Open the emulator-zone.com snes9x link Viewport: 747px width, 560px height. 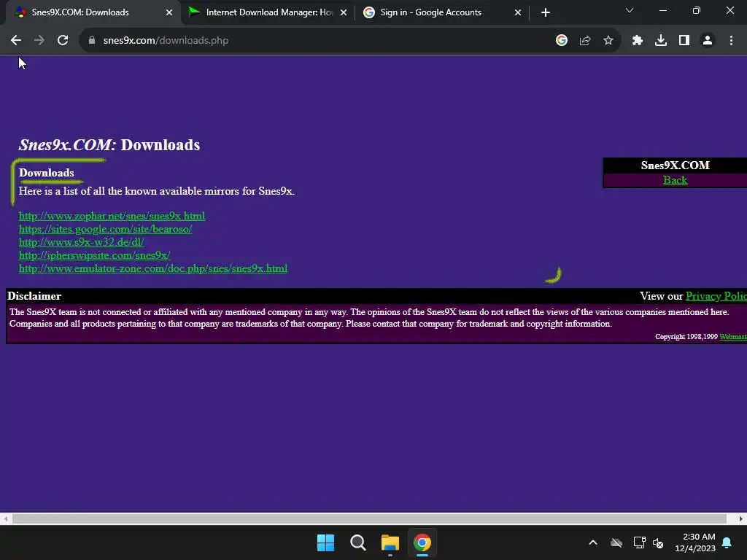pyautogui.click(x=153, y=268)
